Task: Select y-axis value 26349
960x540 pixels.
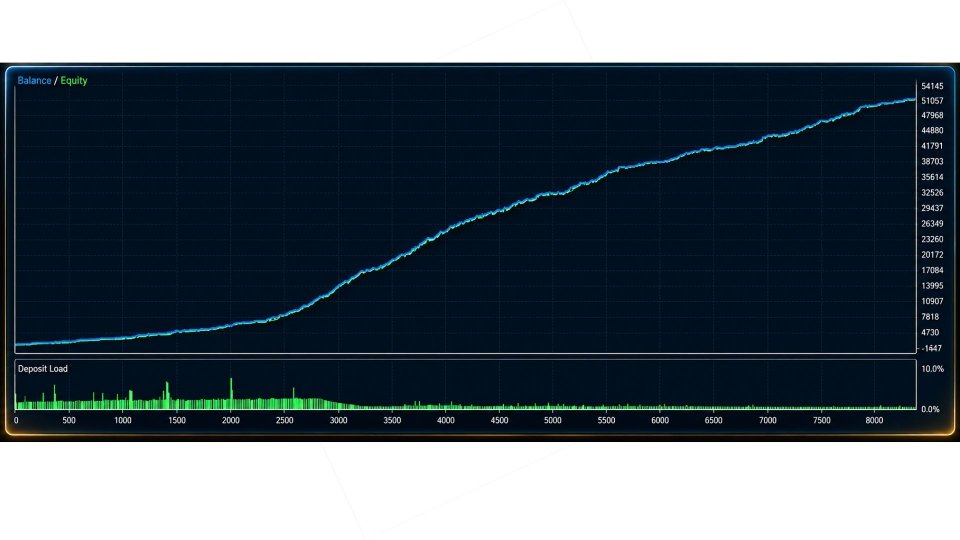Action: click(x=932, y=223)
